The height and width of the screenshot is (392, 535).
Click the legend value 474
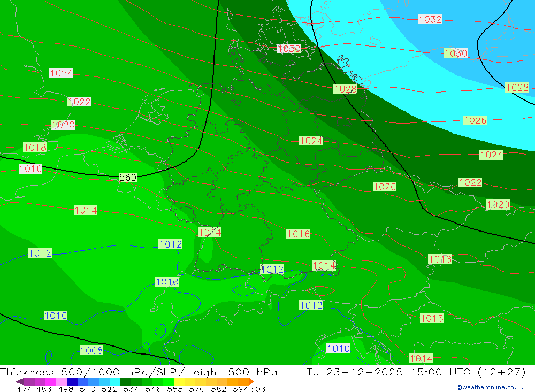click(25, 389)
